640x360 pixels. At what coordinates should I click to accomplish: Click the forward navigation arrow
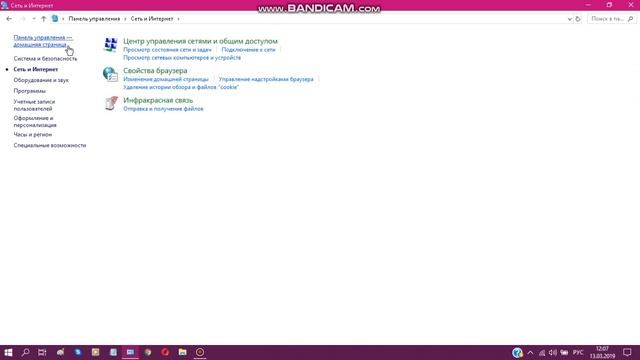(x=23, y=19)
